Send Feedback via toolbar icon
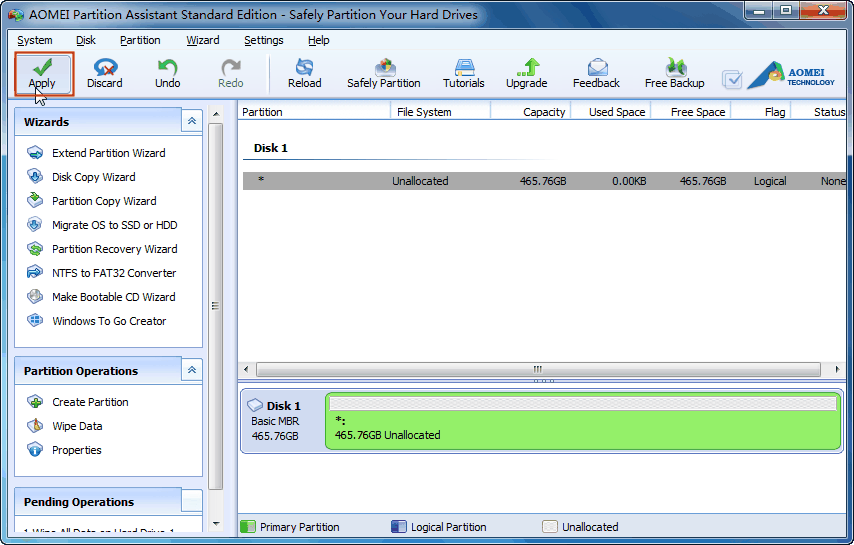Viewport: 854px width, 545px height. tap(596, 74)
